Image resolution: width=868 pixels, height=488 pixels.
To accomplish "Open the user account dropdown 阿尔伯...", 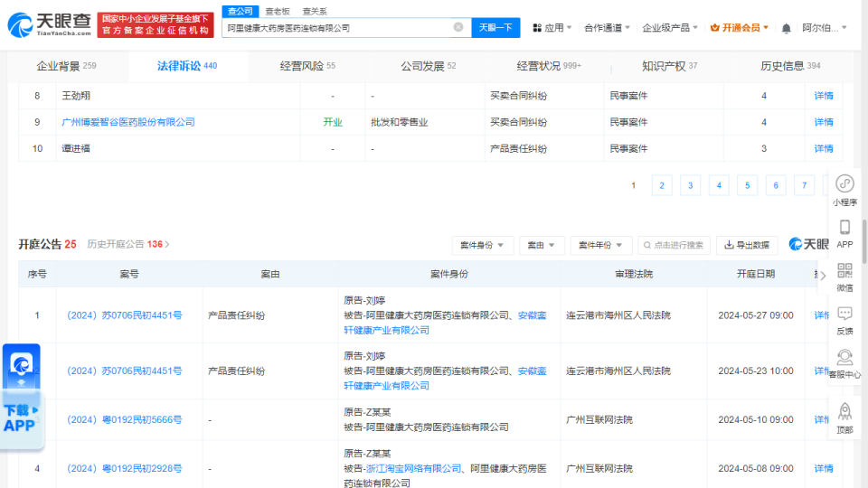I will pyautogui.click(x=825, y=28).
